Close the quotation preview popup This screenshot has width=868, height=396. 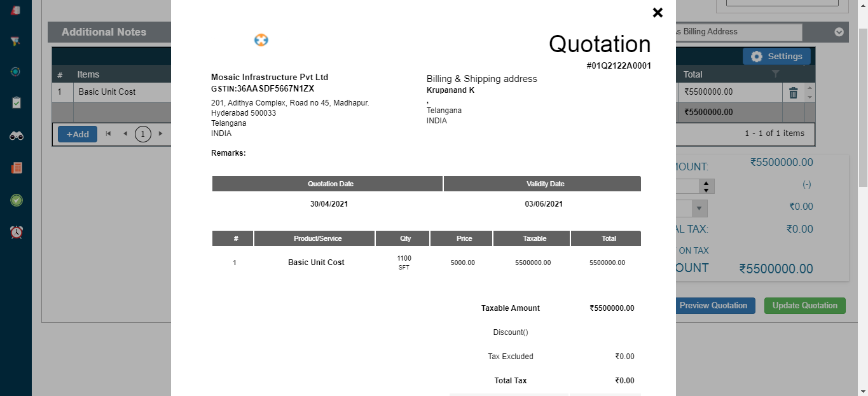(658, 13)
